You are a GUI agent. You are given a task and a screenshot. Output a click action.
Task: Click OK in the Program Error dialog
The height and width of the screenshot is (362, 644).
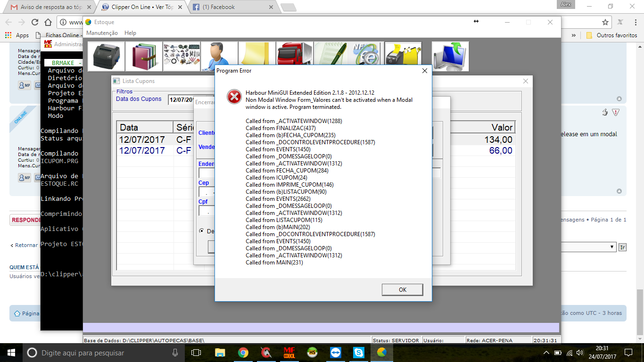click(x=402, y=289)
